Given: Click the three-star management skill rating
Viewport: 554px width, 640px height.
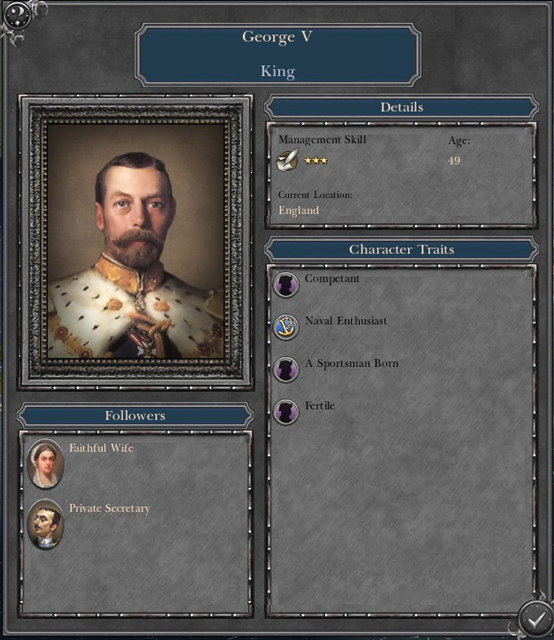Looking at the screenshot, I should 316,160.
